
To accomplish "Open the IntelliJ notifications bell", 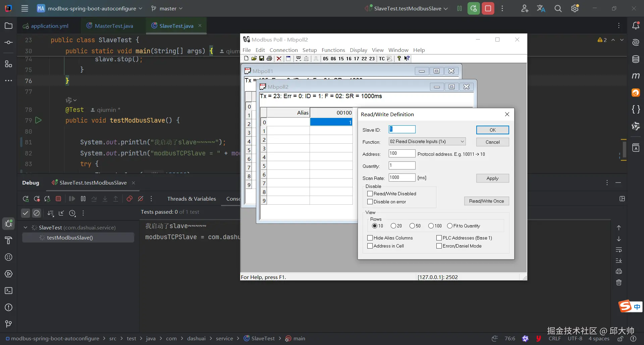I will click(x=636, y=26).
